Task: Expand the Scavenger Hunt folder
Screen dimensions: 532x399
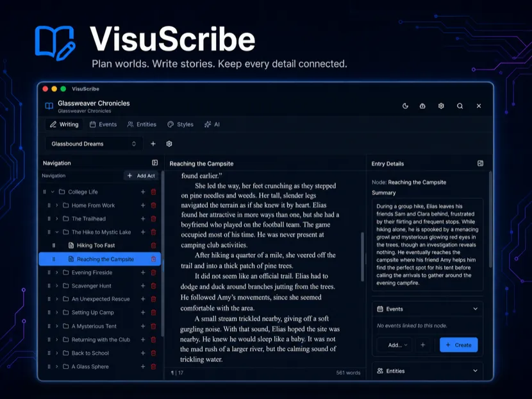Action: [x=56, y=286]
